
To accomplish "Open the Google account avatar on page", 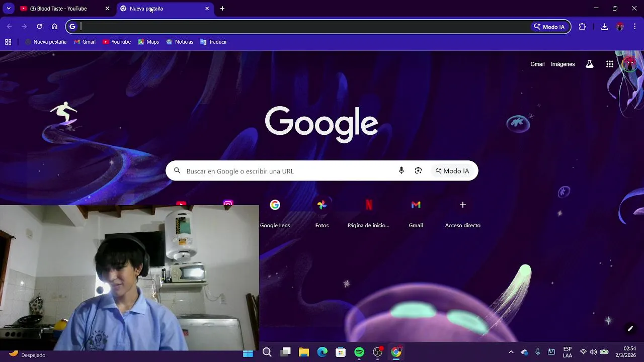I will [x=630, y=64].
